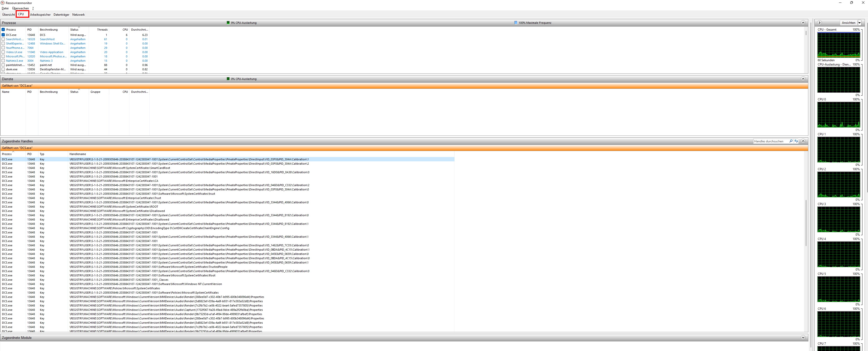Click the green indicator in the Dienste header
Image resolution: width=868 pixels, height=351 pixels.
point(228,79)
